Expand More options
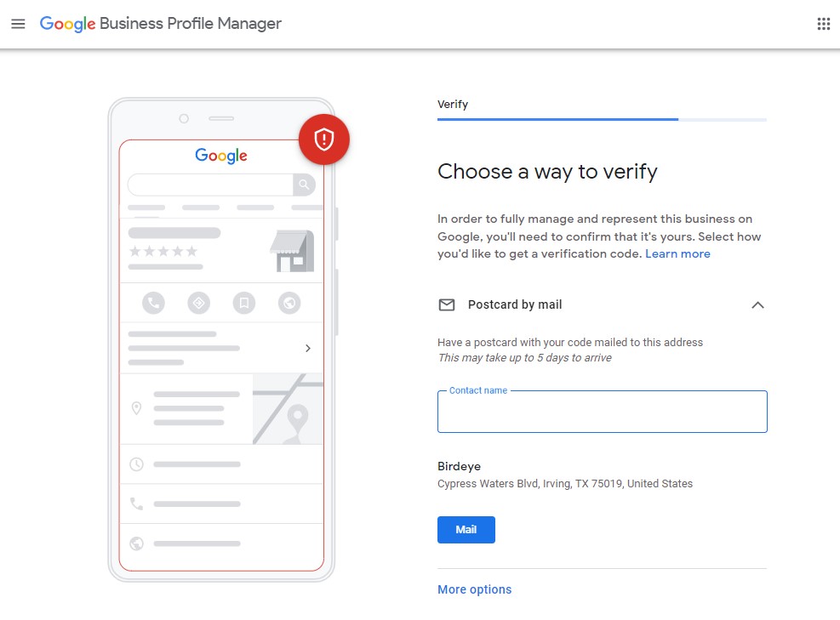This screenshot has height=620, width=840. [475, 589]
